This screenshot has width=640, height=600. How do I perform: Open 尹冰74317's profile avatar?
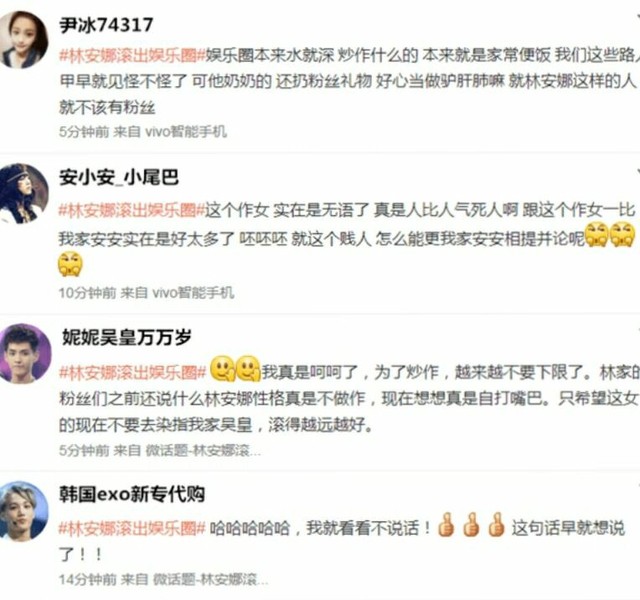coord(23,39)
